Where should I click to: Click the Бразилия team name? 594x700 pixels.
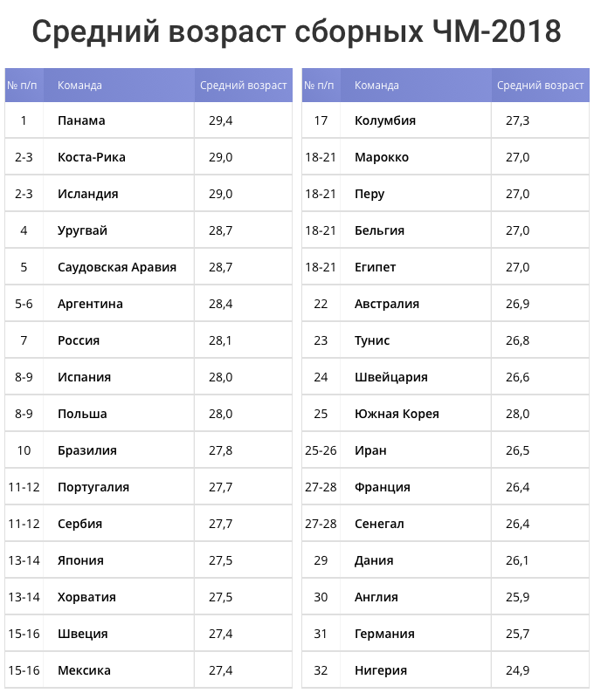(x=87, y=450)
